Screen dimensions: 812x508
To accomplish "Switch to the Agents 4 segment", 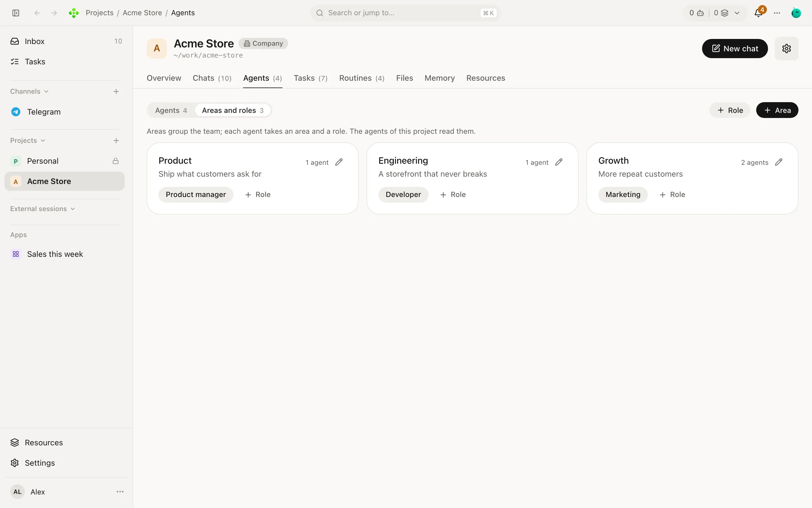I will tap(171, 110).
